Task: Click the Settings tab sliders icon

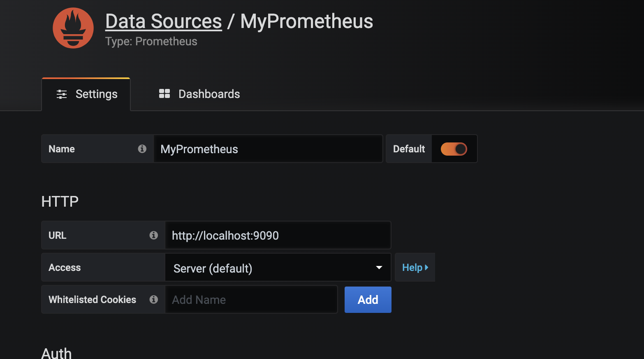Action: 62,94
